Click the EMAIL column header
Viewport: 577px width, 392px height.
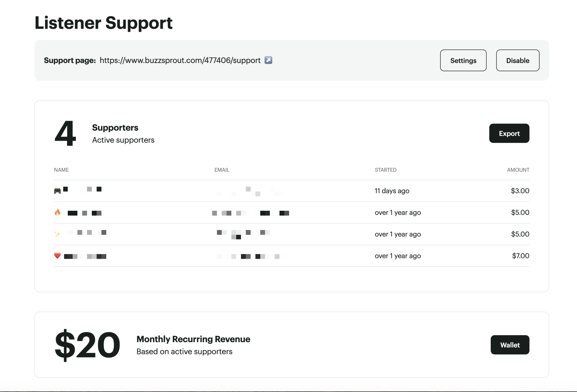222,170
